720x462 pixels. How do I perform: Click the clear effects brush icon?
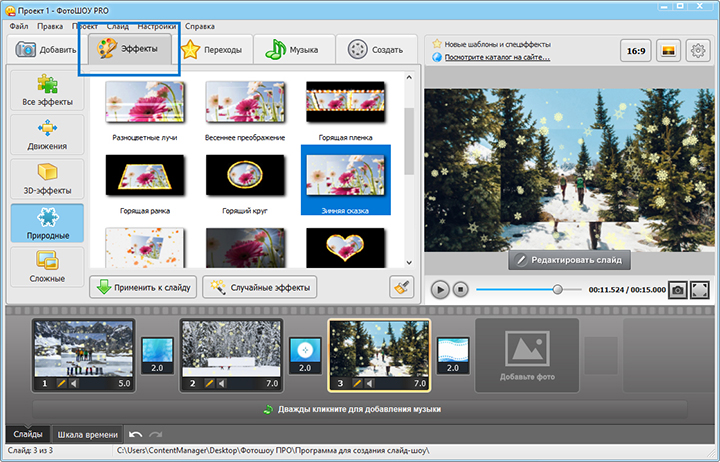coord(402,287)
